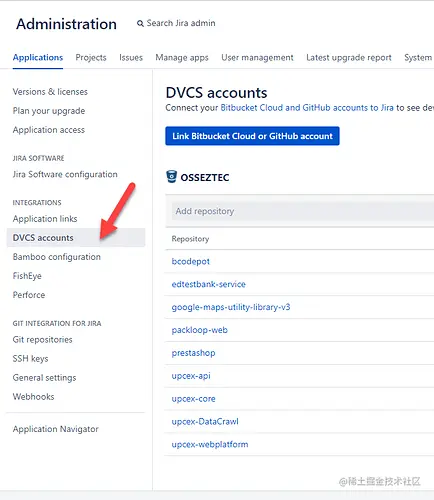434x500 pixels.
Task: Select the User management tab
Action: [x=257, y=57]
